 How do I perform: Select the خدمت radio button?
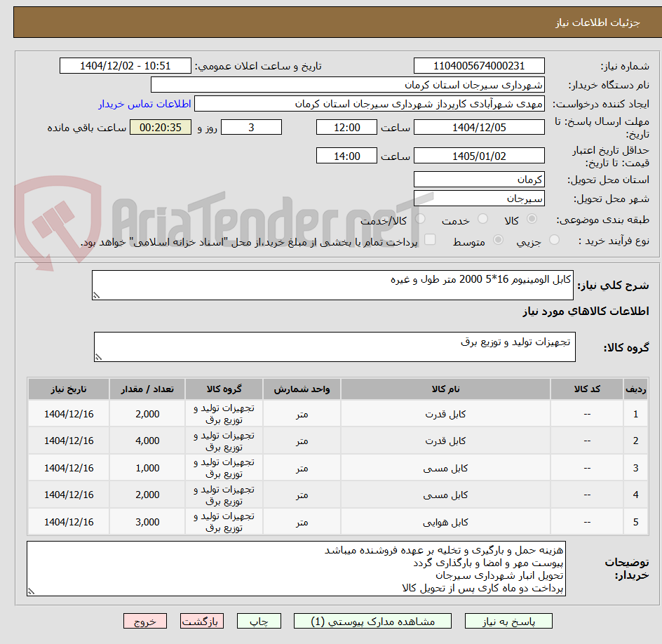coord(482,219)
